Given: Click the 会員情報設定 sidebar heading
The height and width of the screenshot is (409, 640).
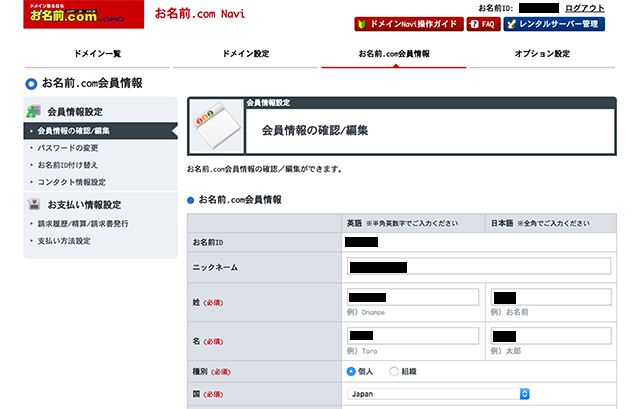Looking at the screenshot, I should tap(75, 112).
